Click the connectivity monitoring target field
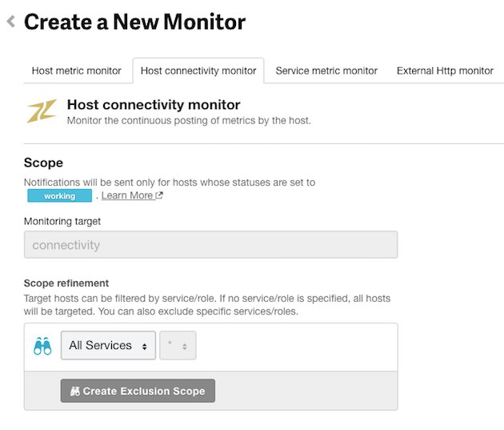Screen dimensions: 504x430 coord(211,245)
